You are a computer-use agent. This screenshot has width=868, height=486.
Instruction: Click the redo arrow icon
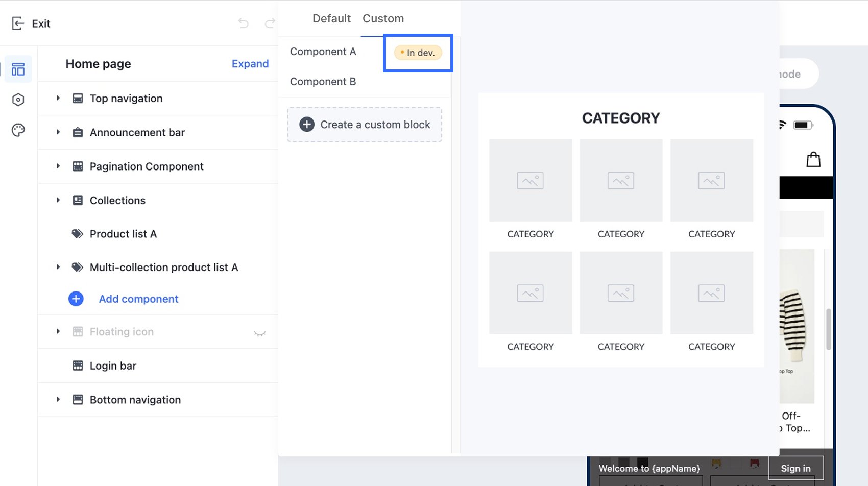click(x=270, y=23)
